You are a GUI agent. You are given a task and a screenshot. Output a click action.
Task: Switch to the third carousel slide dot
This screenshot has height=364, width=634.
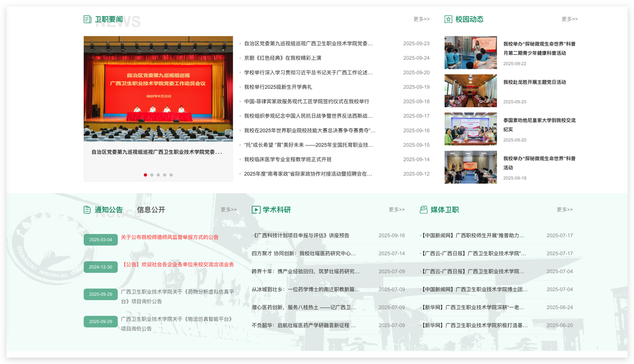158,175
